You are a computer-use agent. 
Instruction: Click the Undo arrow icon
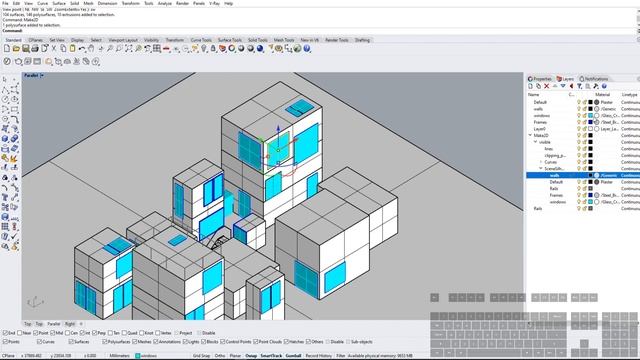82,49
